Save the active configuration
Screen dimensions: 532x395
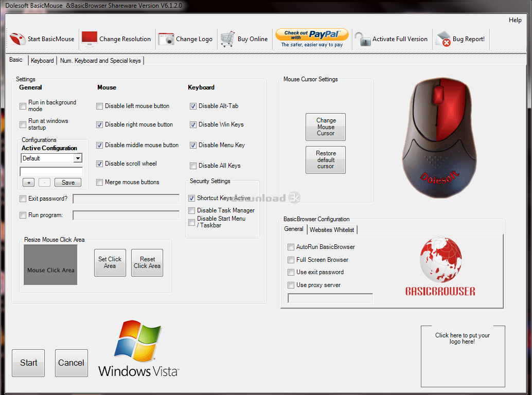click(68, 183)
